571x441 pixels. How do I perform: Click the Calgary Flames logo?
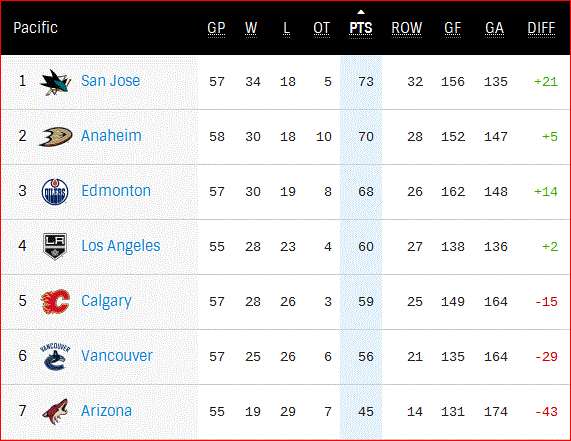pyautogui.click(x=55, y=302)
